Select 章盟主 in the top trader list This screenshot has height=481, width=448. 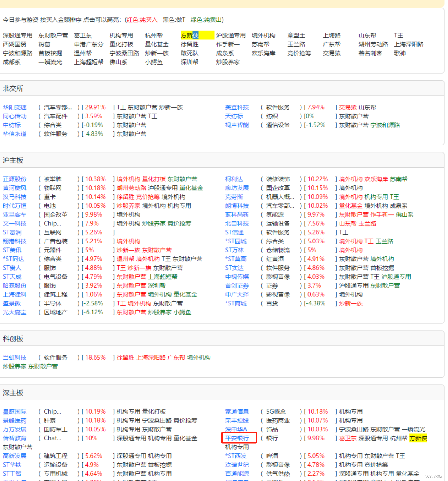click(296, 36)
